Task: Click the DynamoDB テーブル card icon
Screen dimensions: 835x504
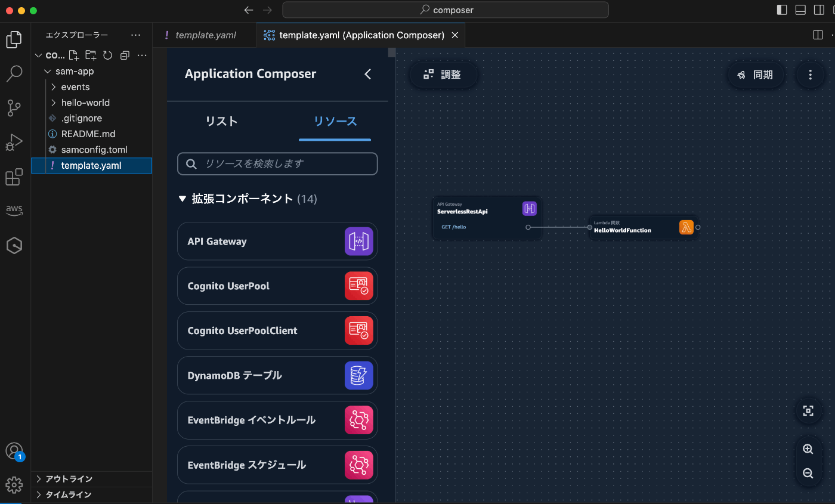Action: pyautogui.click(x=358, y=376)
